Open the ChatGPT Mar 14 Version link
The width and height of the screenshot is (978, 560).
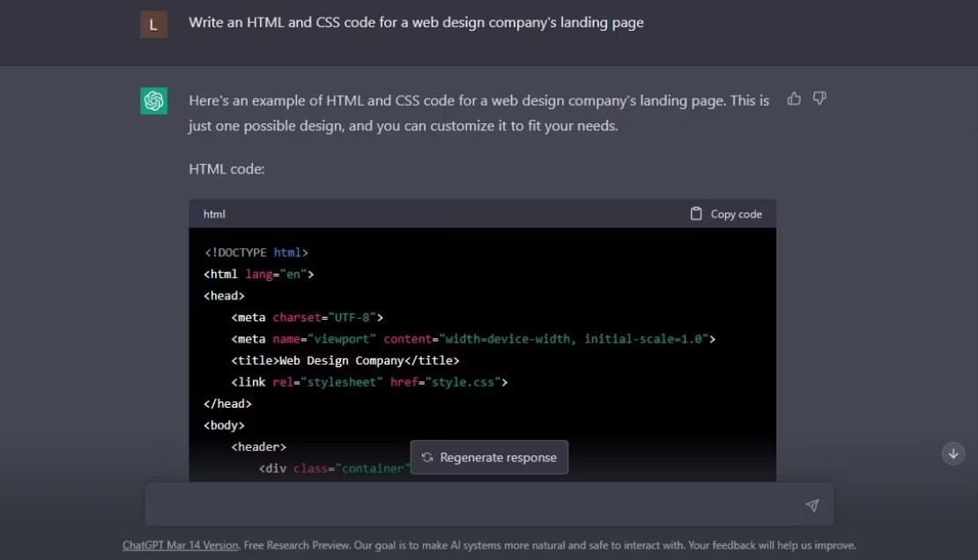pos(181,545)
